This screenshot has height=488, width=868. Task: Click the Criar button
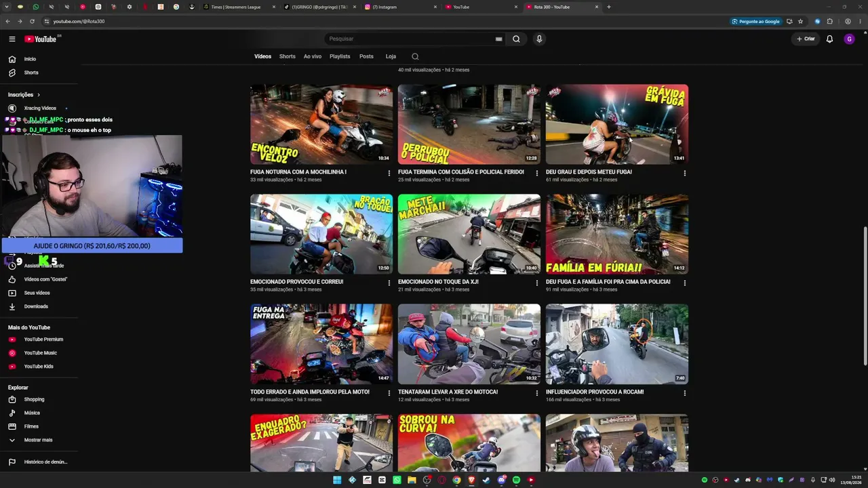click(x=806, y=39)
